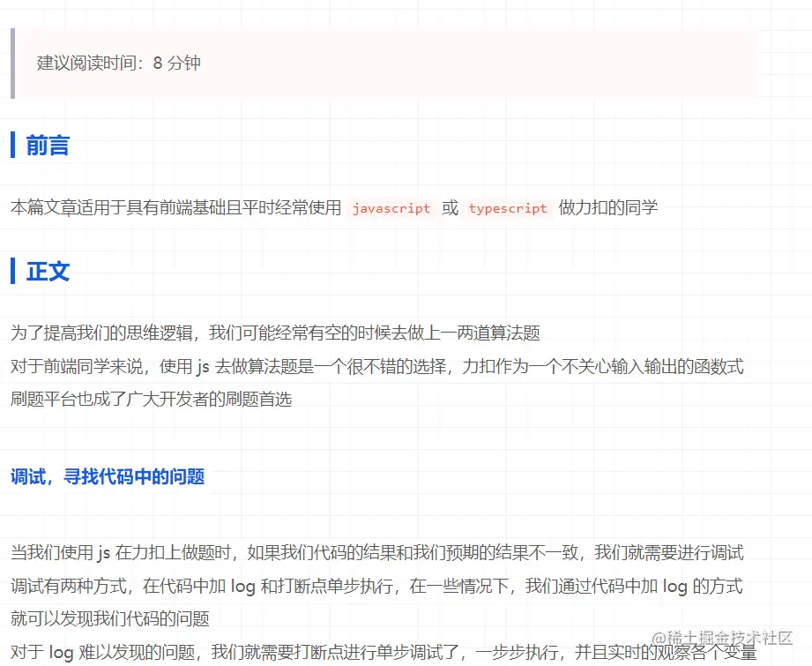Click the blue bar beside 正文 heading
This screenshot has width=812, height=666.
click(13, 272)
